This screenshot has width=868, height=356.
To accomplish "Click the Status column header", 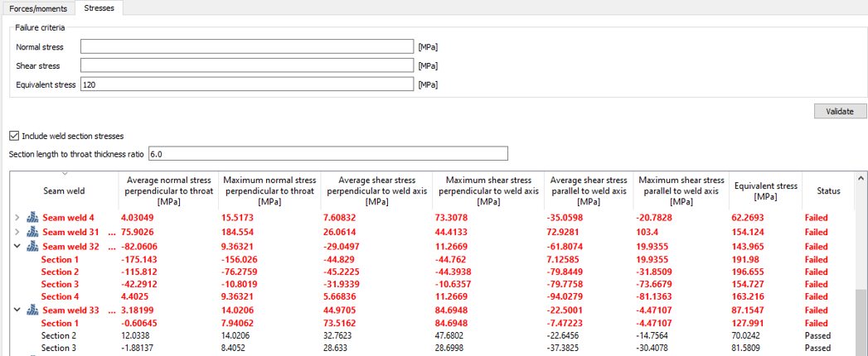I will (828, 190).
